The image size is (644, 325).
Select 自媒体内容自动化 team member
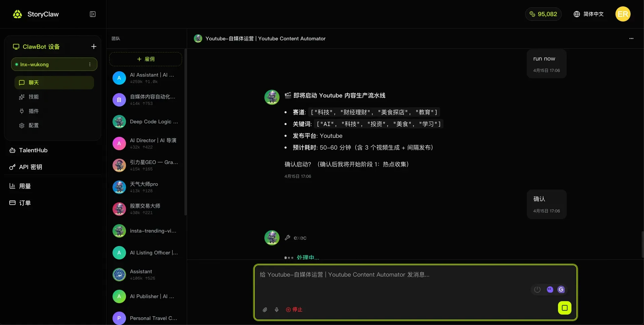tap(145, 100)
